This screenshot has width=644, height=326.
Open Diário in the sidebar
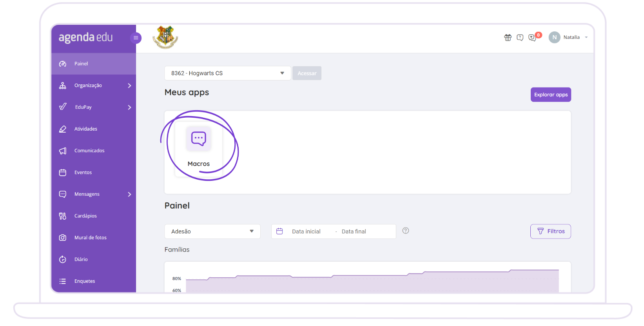pos(94,259)
